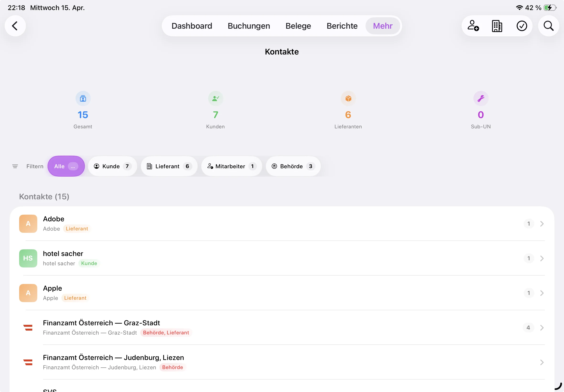Tap the Gesamt contacts card icon
This screenshot has width=564, height=392.
pos(83,99)
